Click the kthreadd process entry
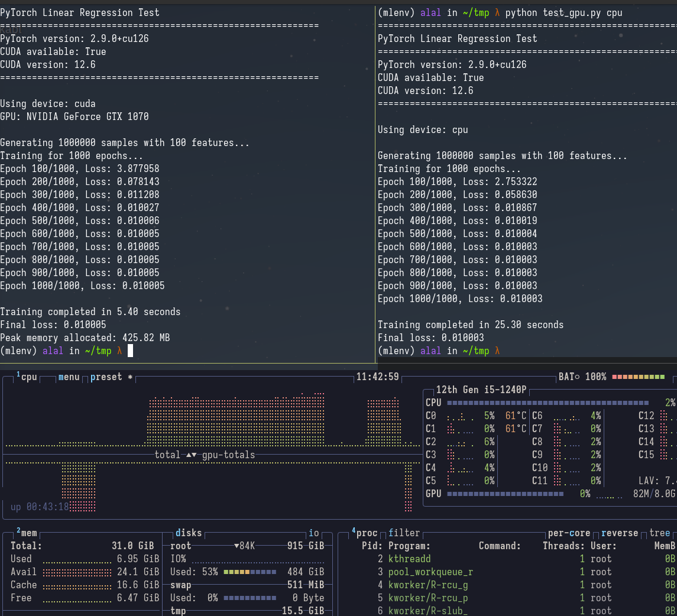The width and height of the screenshot is (677, 616). tap(409, 558)
